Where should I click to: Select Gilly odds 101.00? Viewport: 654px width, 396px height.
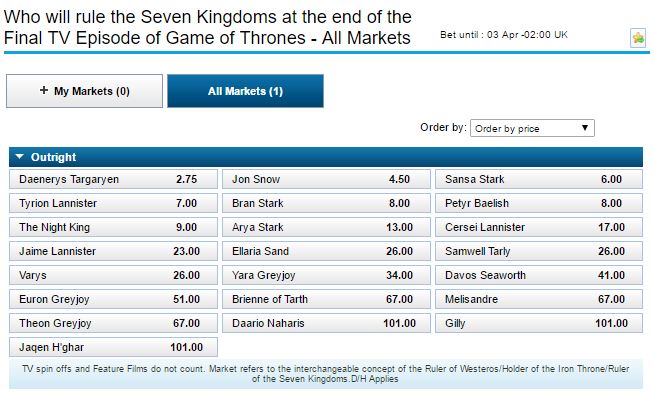[x=539, y=323]
